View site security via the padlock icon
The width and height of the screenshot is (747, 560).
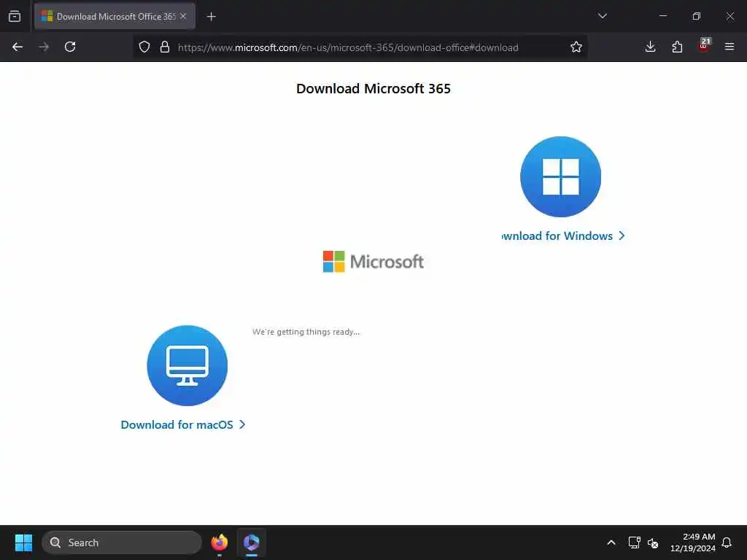tap(165, 47)
